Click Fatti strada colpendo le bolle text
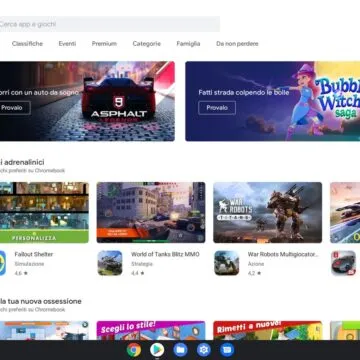The height and width of the screenshot is (360, 360). tap(244, 92)
